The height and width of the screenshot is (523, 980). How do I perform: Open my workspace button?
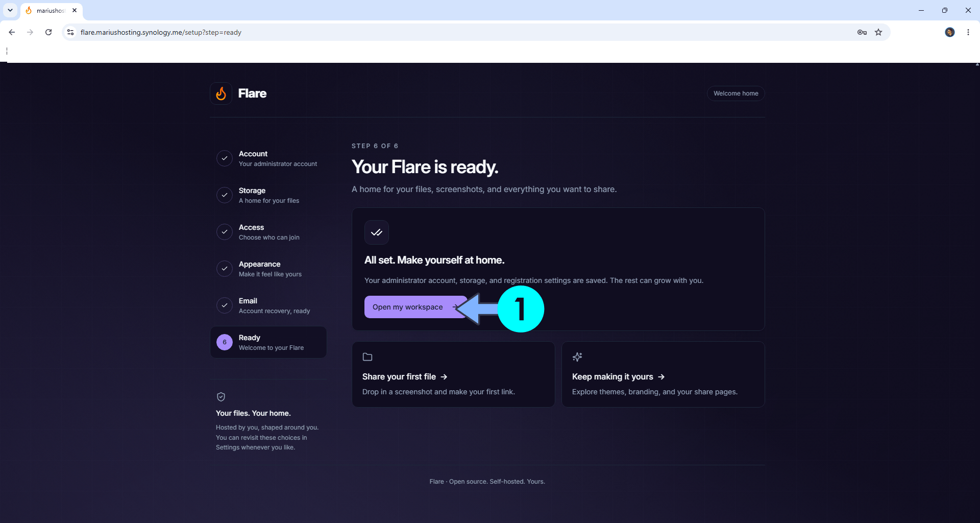point(416,307)
